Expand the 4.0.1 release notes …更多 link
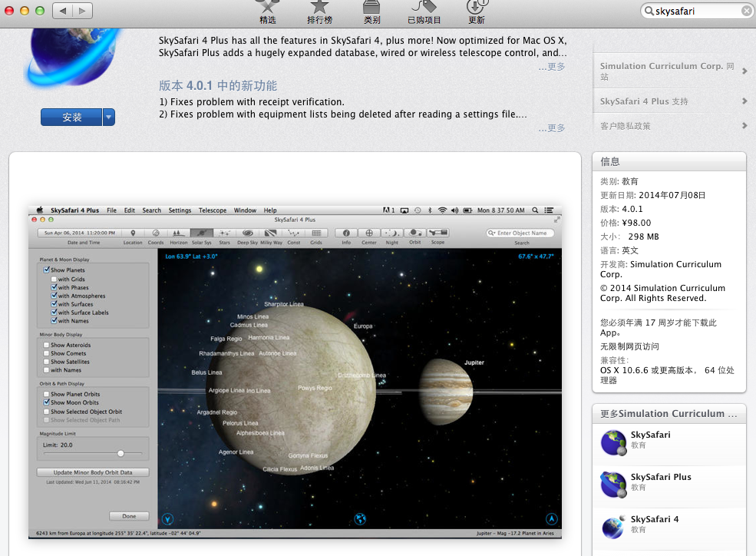 [552, 127]
